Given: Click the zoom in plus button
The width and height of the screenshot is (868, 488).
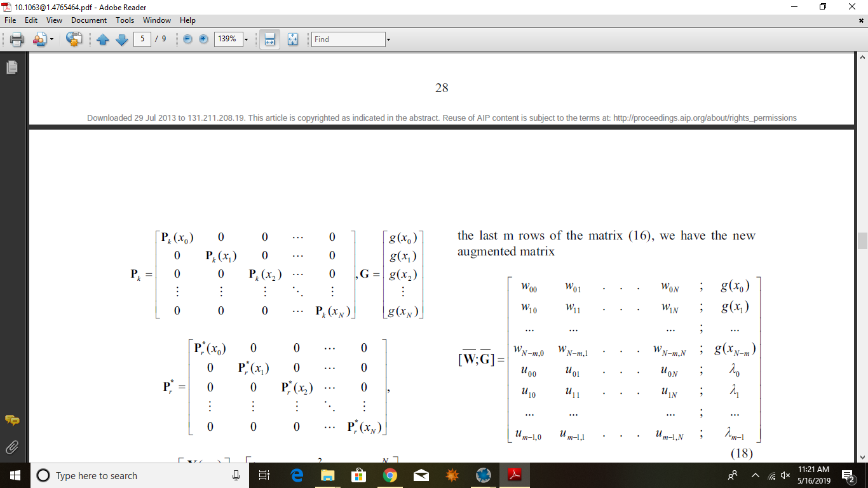Looking at the screenshot, I should click(x=203, y=39).
